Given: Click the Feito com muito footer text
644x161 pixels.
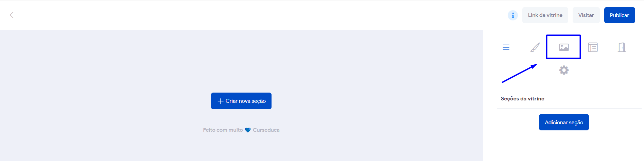Looking at the screenshot, I should (223, 130).
